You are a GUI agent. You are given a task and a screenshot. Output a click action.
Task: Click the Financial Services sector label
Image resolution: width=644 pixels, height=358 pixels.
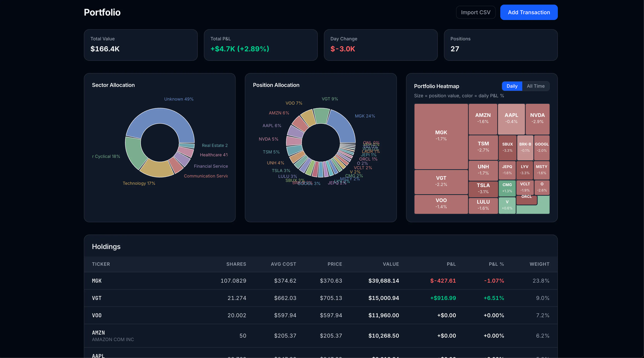[x=211, y=166]
